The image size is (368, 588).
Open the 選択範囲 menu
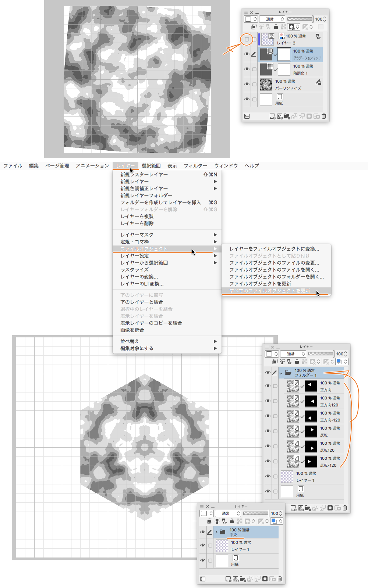pyautogui.click(x=151, y=166)
